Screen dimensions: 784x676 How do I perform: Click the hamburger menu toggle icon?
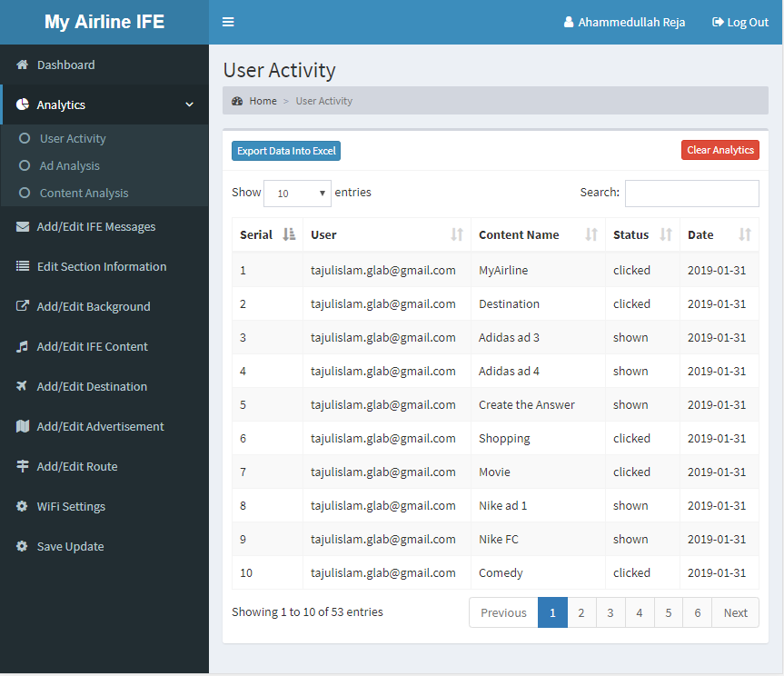point(228,22)
